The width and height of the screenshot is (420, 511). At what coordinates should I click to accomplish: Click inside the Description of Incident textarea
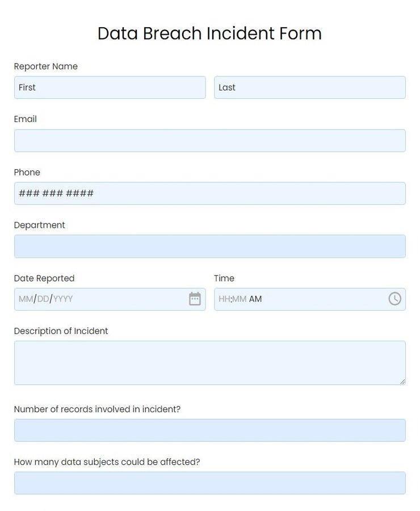[209, 362]
